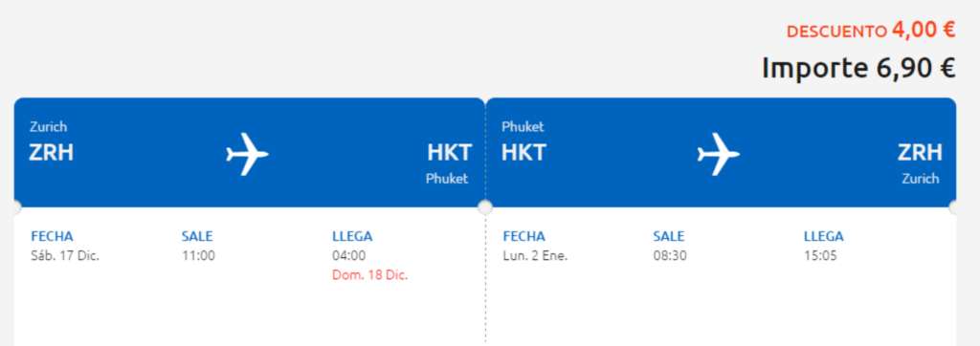Click the Phuket city label on return header
Screen dimensions: 980x346
(x=523, y=127)
